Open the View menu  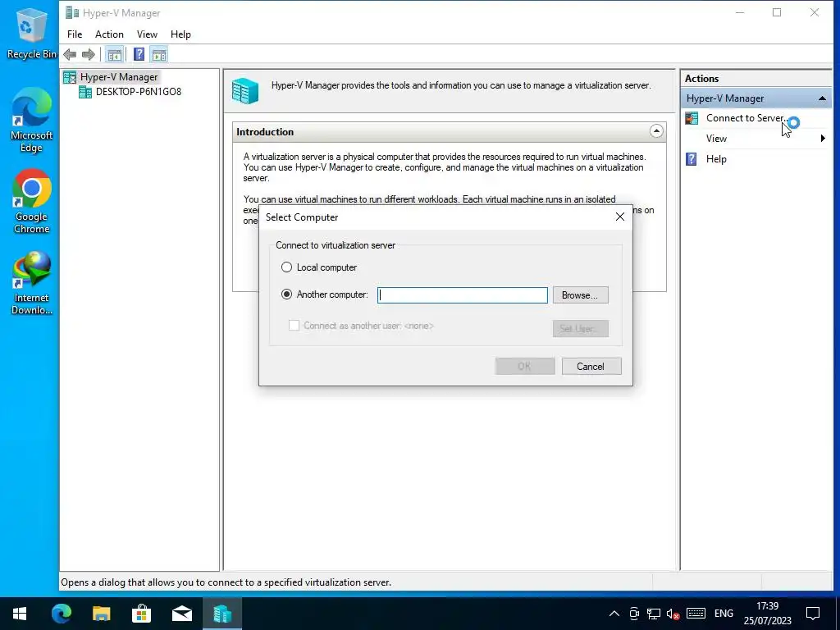pyautogui.click(x=147, y=34)
